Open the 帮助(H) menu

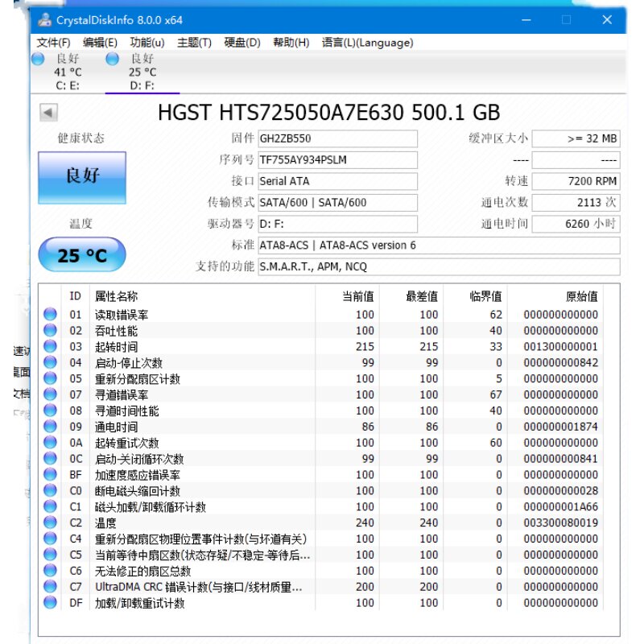[x=291, y=43]
